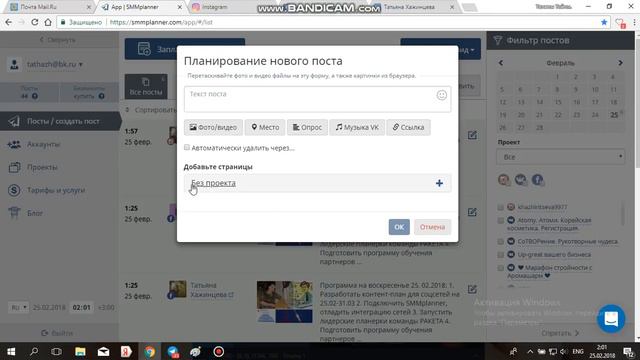This screenshot has width=640, height=360.
Task: Attach VK music with Музыка VK button
Action: pyautogui.click(x=357, y=127)
